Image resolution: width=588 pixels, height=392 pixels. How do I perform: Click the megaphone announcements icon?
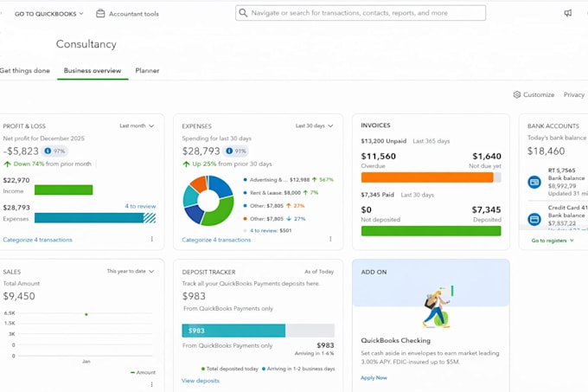click(x=568, y=13)
